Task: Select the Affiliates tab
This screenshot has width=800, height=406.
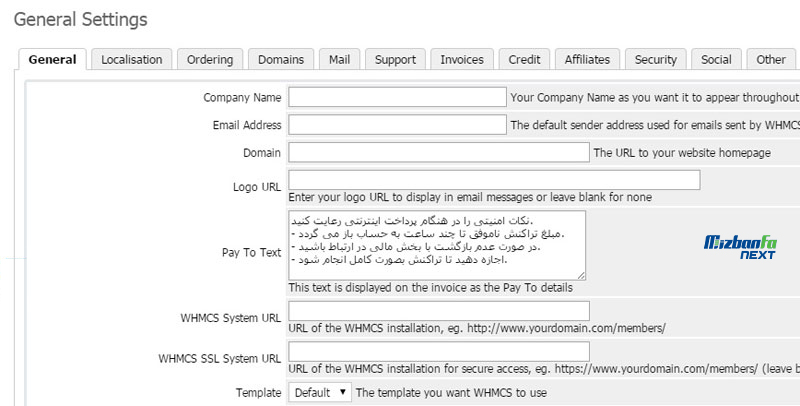Action: tap(587, 60)
